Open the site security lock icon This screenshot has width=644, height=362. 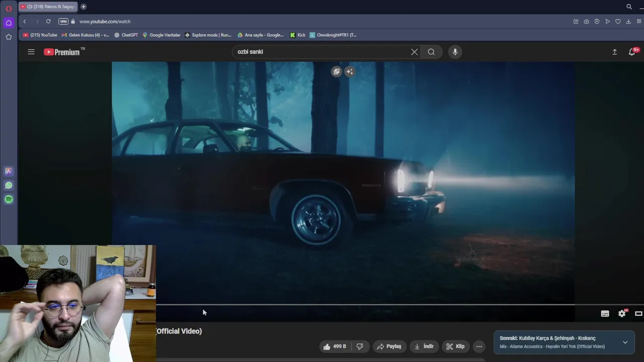[x=73, y=21]
